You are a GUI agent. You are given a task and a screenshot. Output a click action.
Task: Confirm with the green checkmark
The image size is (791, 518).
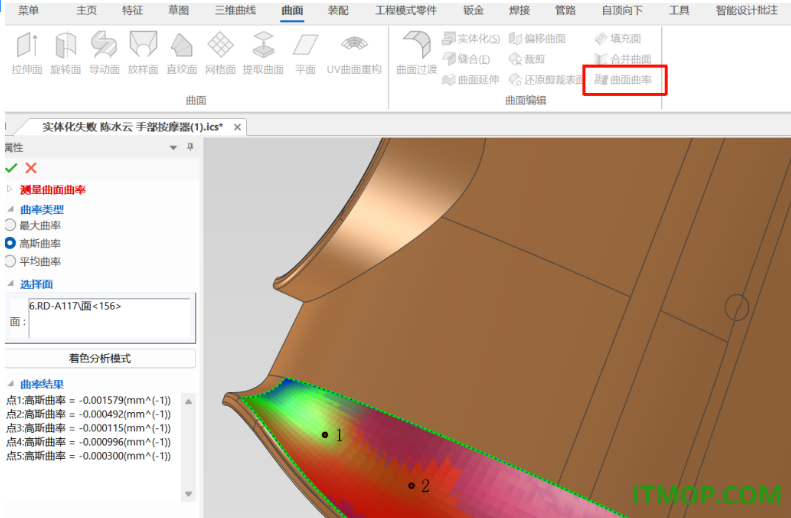tap(11, 168)
